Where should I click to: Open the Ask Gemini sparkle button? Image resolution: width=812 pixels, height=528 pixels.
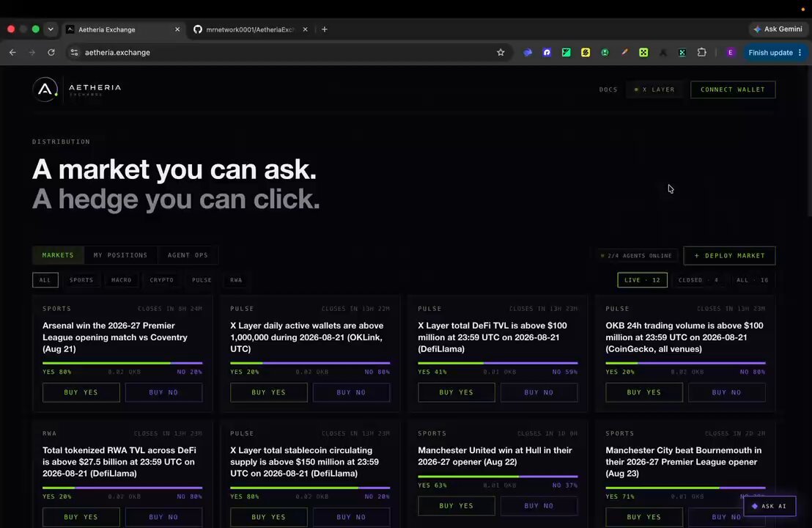777,29
